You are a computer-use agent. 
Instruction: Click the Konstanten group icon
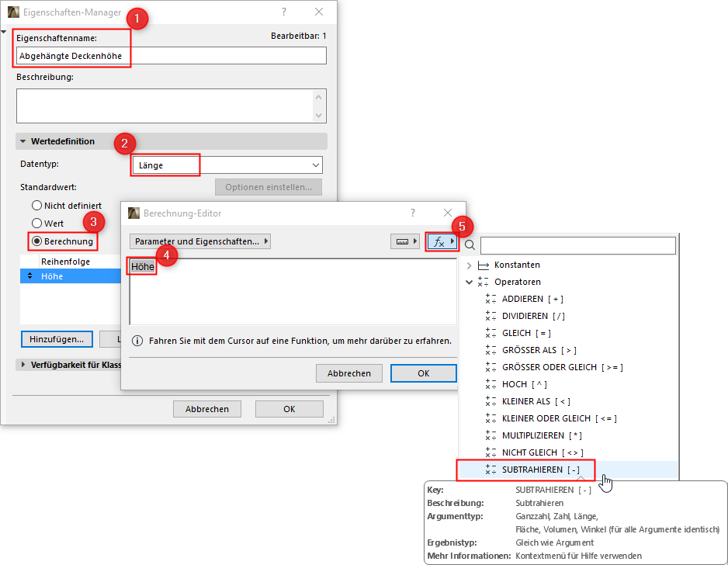pyautogui.click(x=484, y=265)
